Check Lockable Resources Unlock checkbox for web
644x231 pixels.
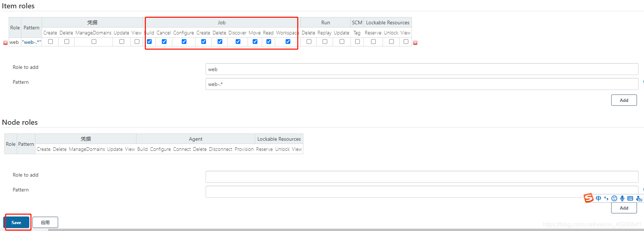click(x=392, y=42)
